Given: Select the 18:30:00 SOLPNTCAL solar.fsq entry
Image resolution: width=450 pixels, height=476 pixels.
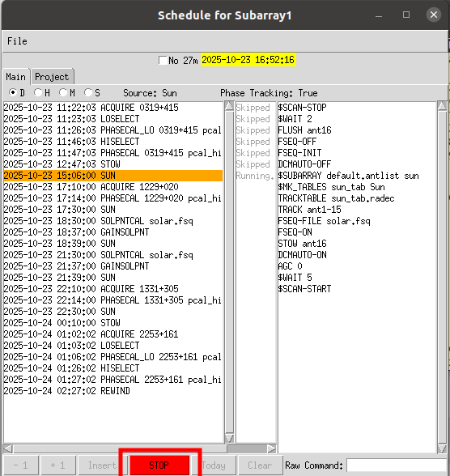Looking at the screenshot, I should 113,221.
